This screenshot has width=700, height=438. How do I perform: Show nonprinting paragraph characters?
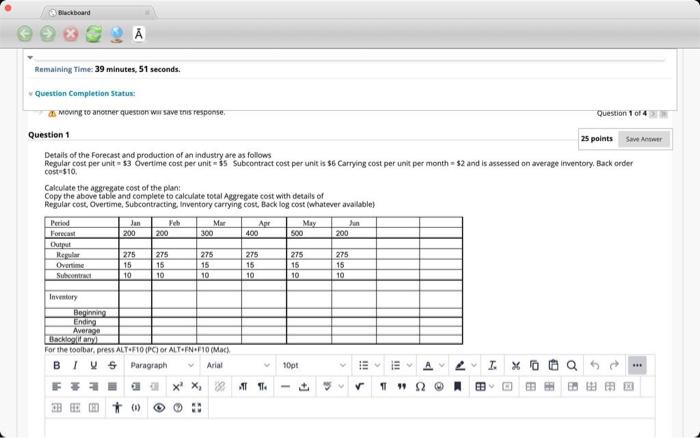pyautogui.click(x=383, y=387)
